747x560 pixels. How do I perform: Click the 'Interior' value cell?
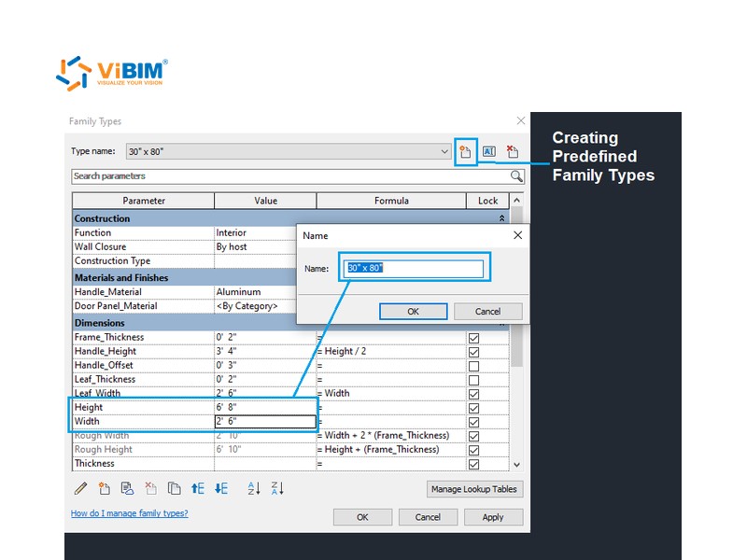click(255, 232)
